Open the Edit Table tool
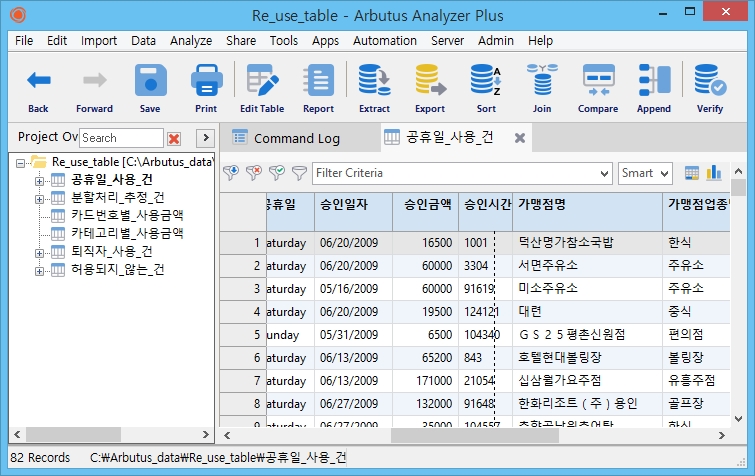755x476 pixels. [262, 80]
